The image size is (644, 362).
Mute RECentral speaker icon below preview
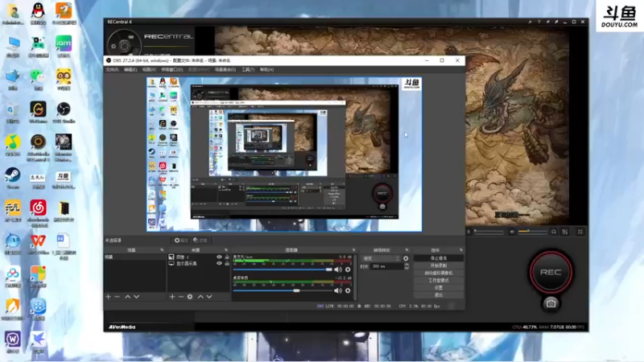coord(512,232)
